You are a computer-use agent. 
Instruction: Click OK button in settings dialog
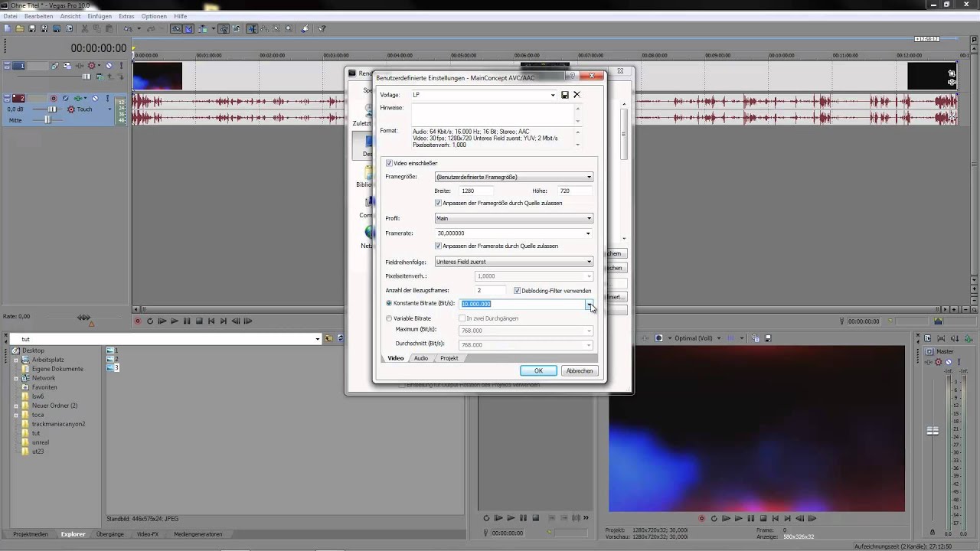pyautogui.click(x=538, y=370)
